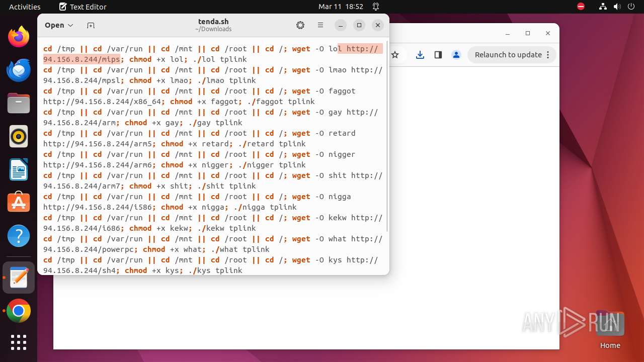Screen dimensions: 644x362
Task: Expand the Open dropdown in text editor
Action: point(59,25)
